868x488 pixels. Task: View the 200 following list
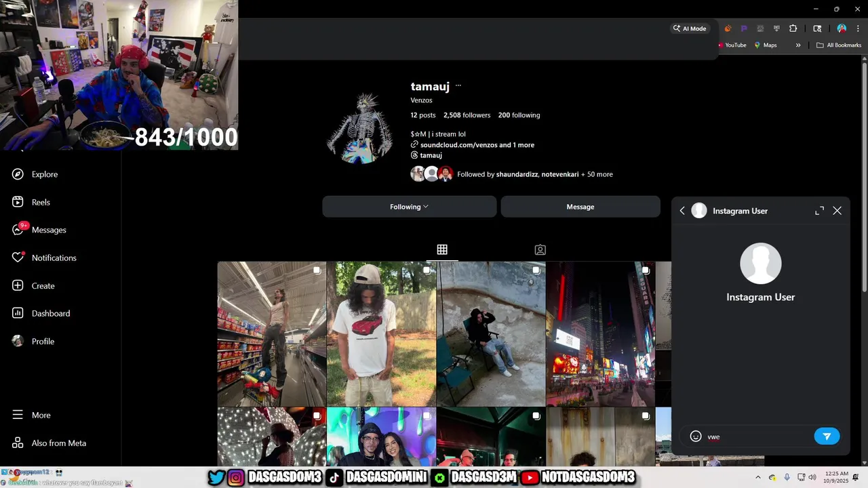519,115
